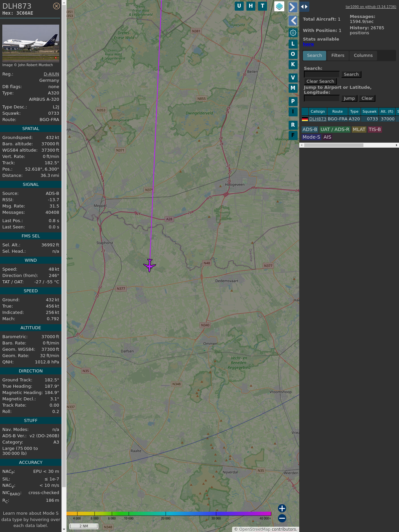Toggle the U map button

(x=239, y=6)
